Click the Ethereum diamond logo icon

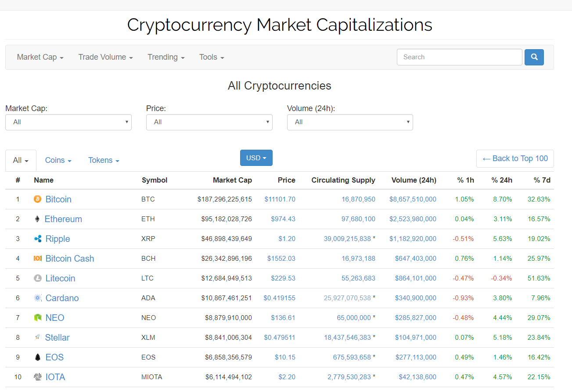[37, 219]
